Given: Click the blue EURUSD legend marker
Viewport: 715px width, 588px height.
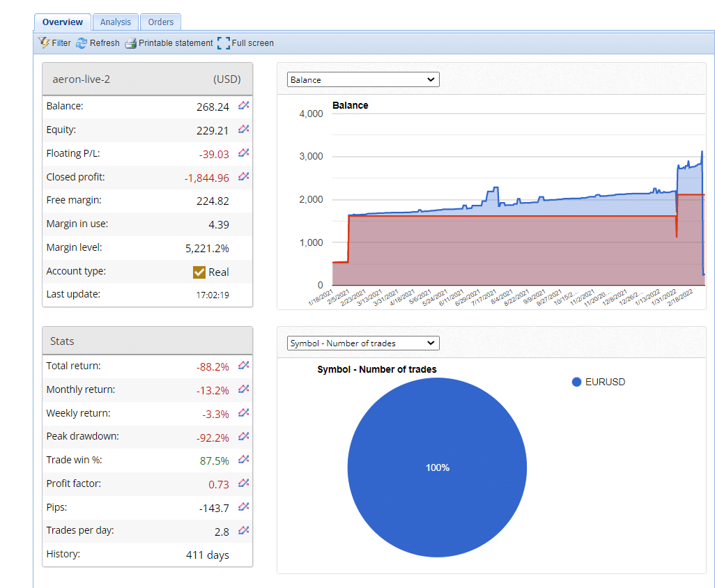Looking at the screenshot, I should [x=576, y=382].
